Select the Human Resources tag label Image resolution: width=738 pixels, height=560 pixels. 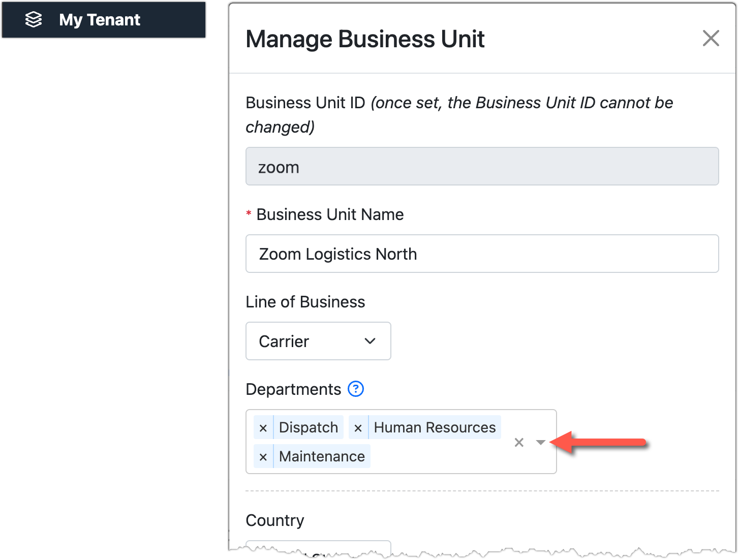click(x=435, y=428)
